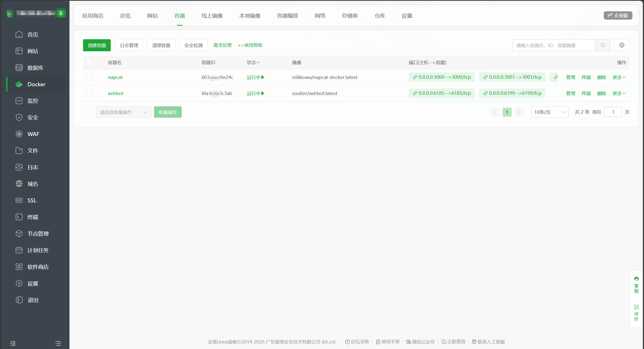644x349 pixels.
Task: Click the search magnifier icon
Action: pyautogui.click(x=603, y=45)
